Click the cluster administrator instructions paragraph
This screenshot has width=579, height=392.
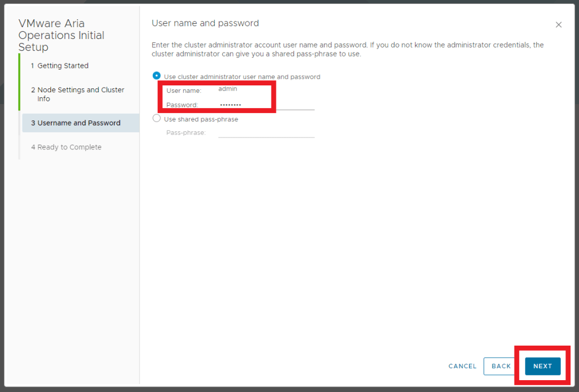pyautogui.click(x=348, y=49)
